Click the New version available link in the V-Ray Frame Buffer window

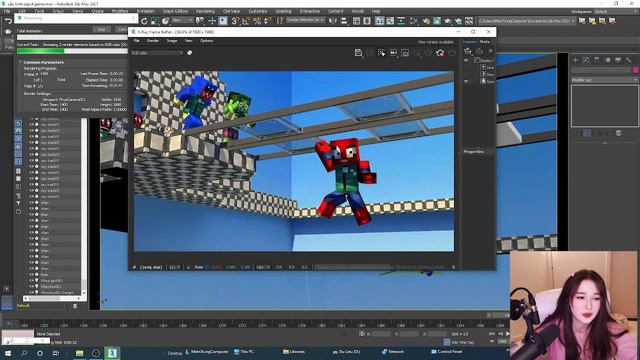pos(436,42)
